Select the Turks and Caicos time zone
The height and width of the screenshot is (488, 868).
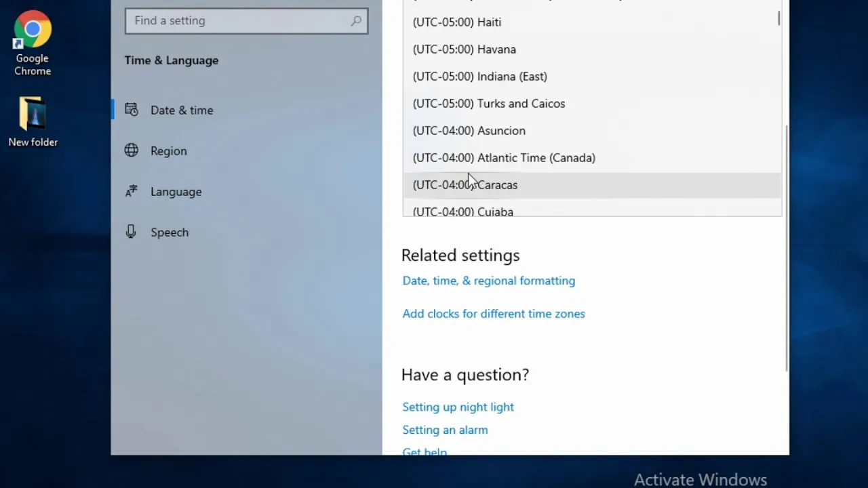(x=489, y=104)
